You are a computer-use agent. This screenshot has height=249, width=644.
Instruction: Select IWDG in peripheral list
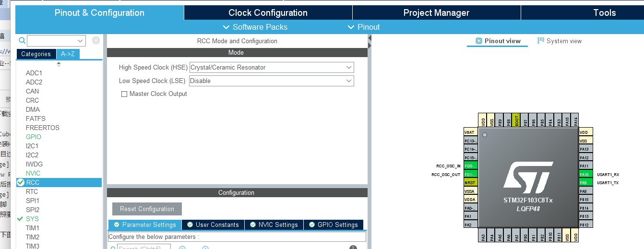pos(34,164)
